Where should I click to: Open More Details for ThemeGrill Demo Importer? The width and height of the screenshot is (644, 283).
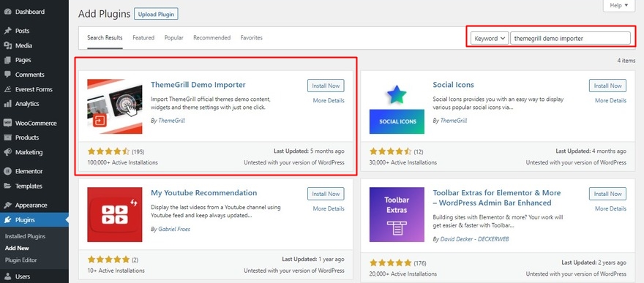tap(329, 100)
